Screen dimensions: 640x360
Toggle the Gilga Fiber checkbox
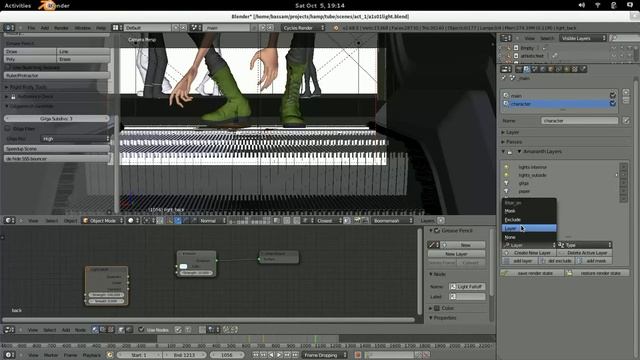7,129
